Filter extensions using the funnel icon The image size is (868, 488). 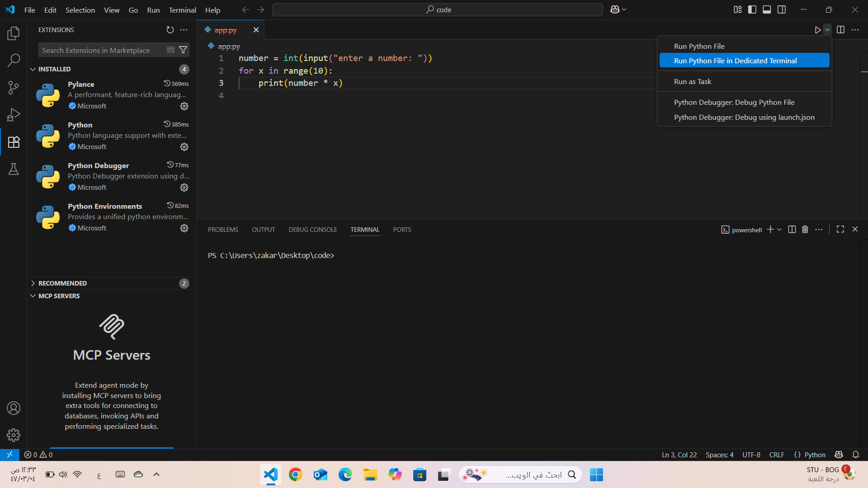point(183,50)
